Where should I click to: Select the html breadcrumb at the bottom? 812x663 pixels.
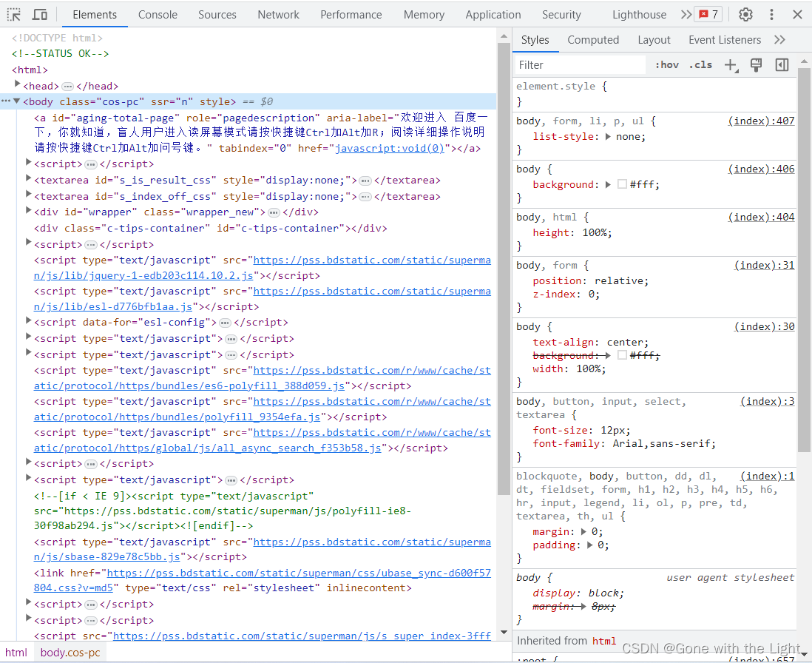click(16, 653)
